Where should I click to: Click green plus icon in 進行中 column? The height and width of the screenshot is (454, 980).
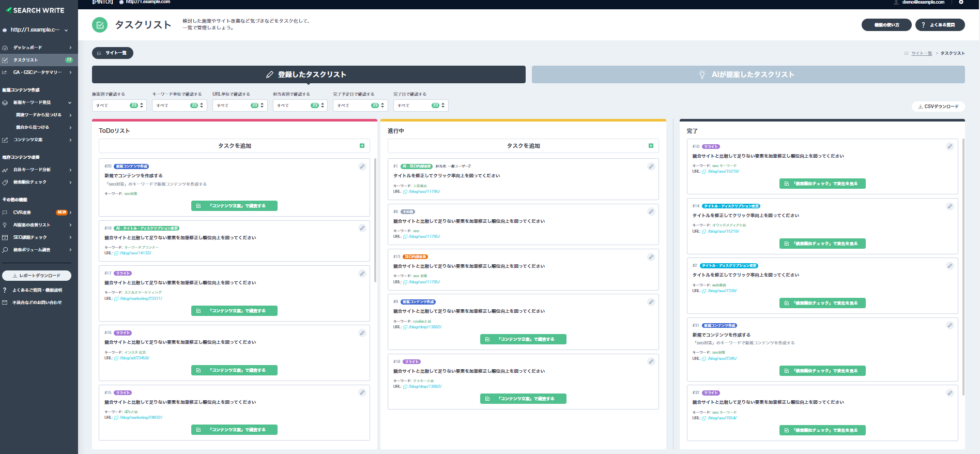coord(651,146)
